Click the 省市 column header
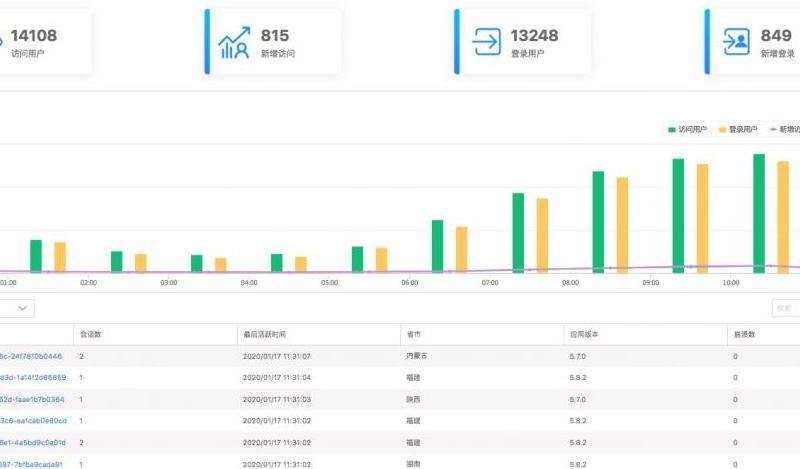Image resolution: width=800 pixels, height=469 pixels. point(414,334)
